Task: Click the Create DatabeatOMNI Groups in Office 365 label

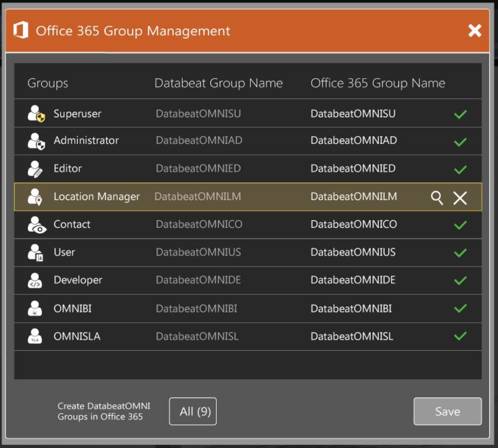Action: (x=104, y=411)
